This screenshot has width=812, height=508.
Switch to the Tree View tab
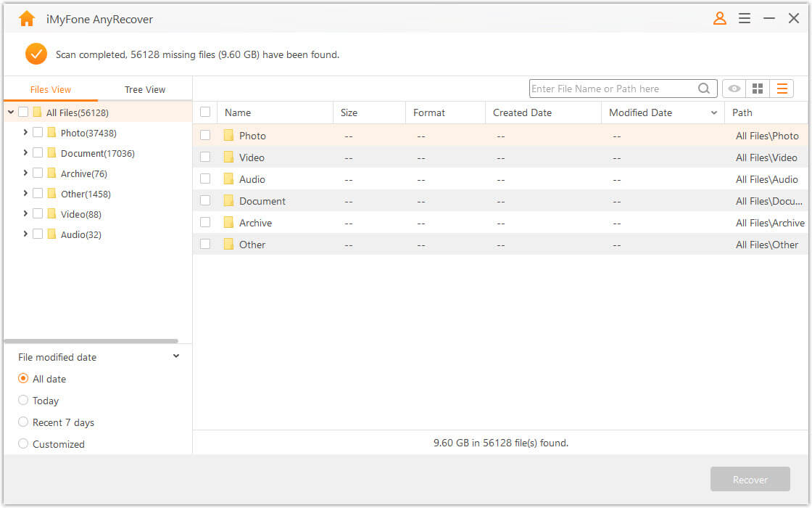[x=145, y=89]
